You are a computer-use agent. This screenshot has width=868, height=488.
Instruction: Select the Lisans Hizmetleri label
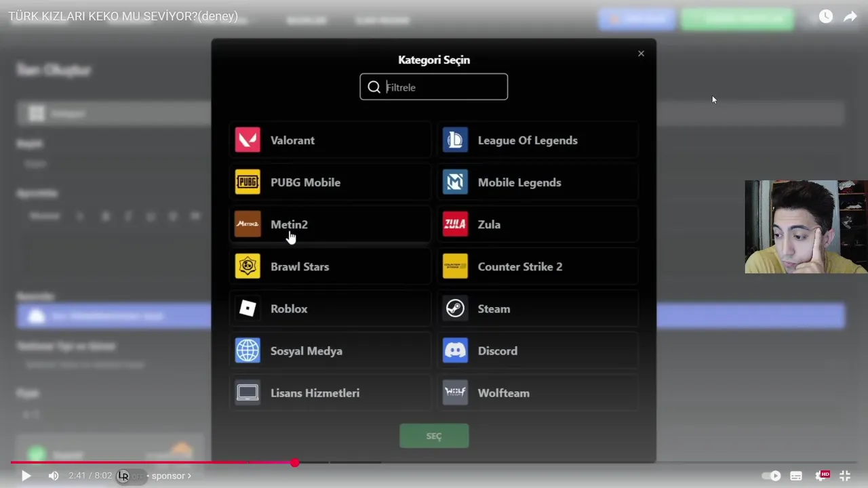(x=315, y=392)
